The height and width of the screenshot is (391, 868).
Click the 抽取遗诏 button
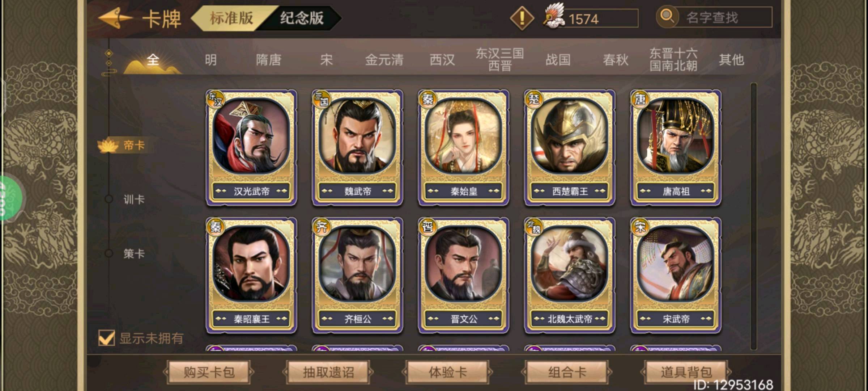(x=328, y=372)
